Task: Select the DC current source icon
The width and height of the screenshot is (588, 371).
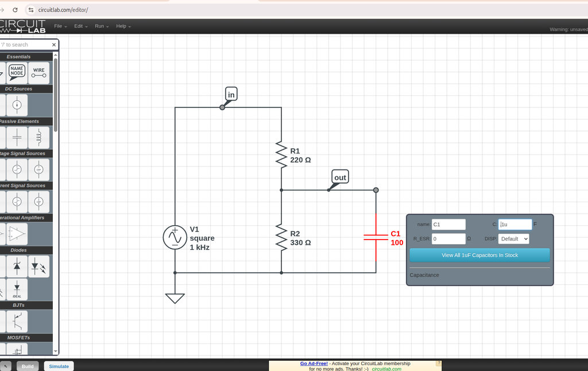Action: (17, 105)
